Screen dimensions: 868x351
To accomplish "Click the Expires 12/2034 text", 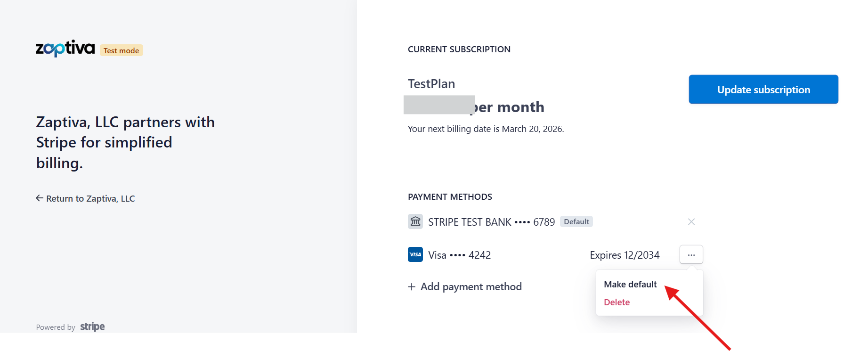I will [x=625, y=255].
